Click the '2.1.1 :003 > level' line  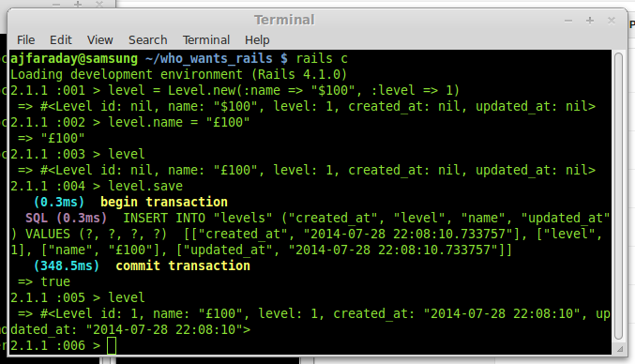pyautogui.click(x=78, y=154)
